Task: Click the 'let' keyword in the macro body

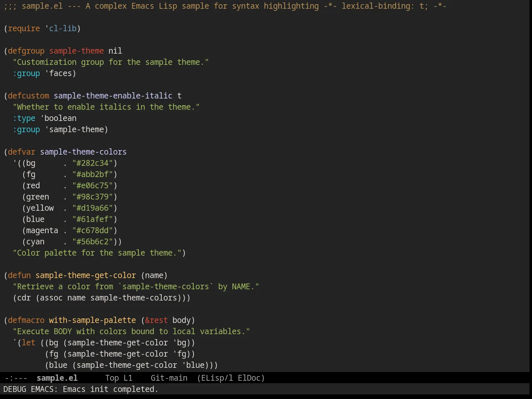Action: 28,342
